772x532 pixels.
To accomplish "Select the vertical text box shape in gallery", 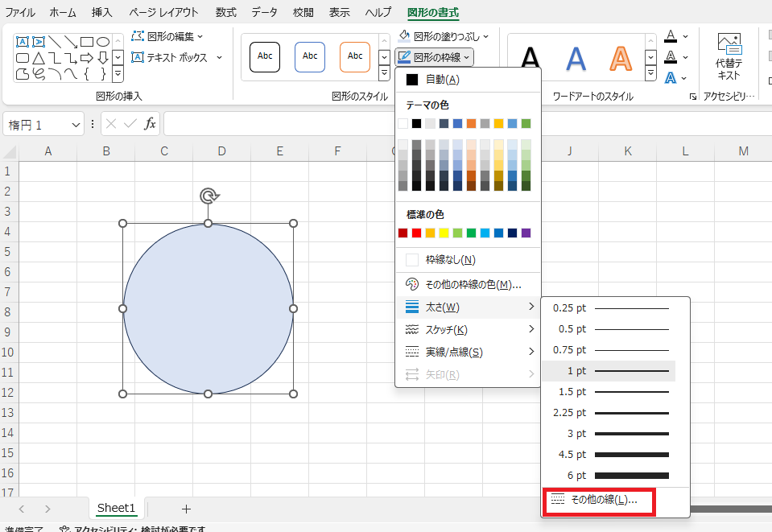I will (x=39, y=42).
